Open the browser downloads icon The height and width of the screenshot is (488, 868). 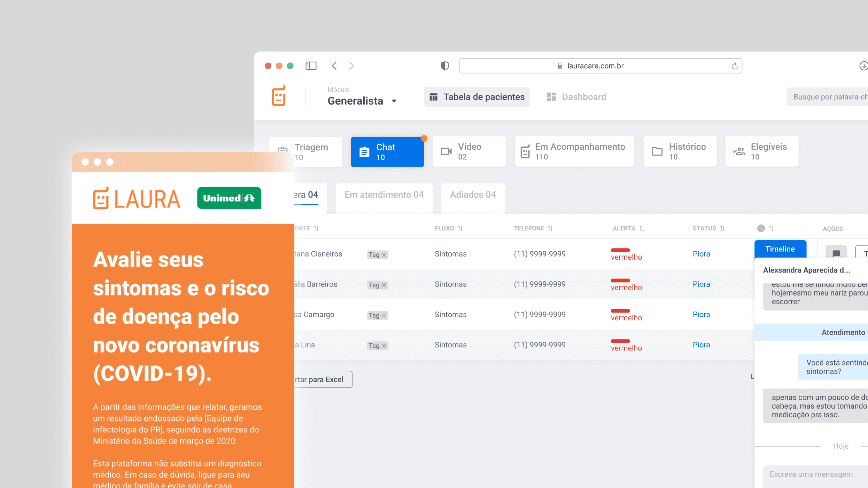coord(863,66)
